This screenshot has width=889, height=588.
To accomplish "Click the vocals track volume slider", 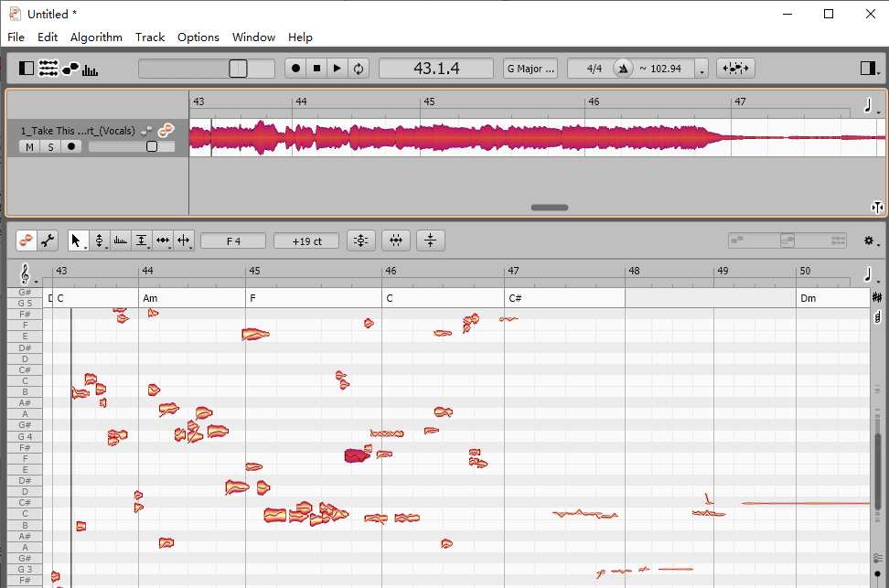I will point(132,146).
